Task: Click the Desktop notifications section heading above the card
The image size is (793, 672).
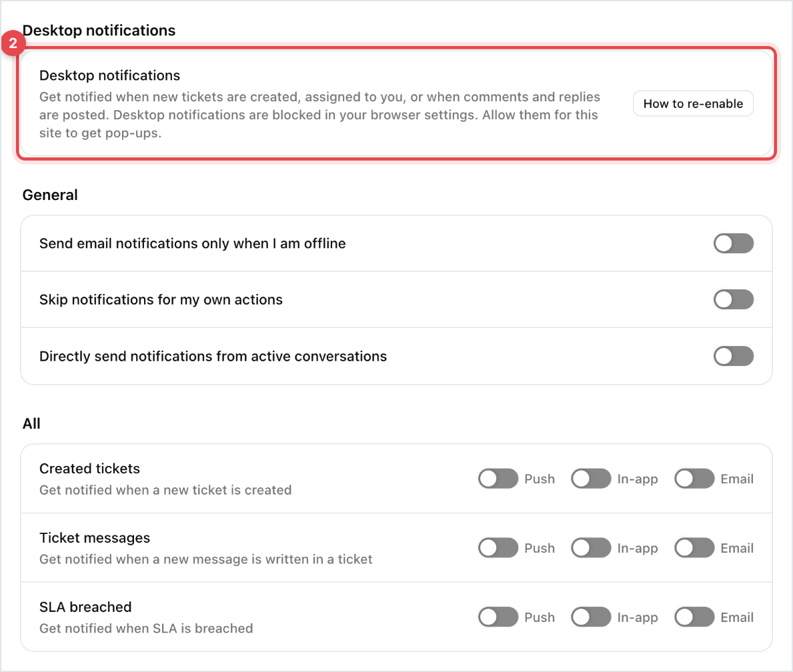Action: tap(99, 31)
